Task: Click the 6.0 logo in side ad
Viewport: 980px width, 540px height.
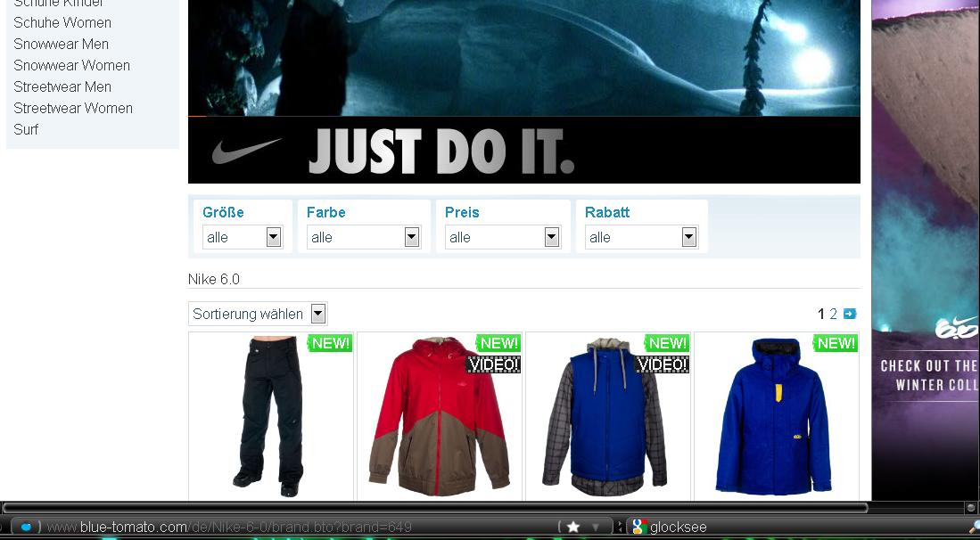Action: coord(956,327)
